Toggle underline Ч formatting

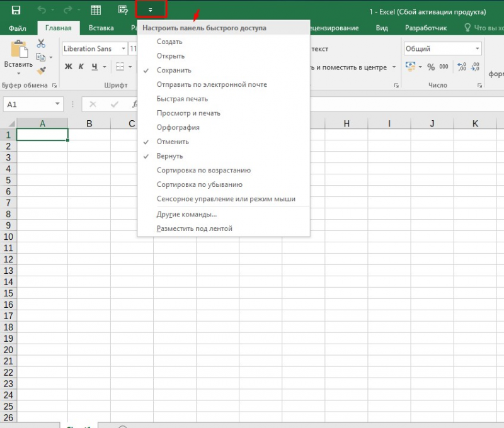(94, 67)
